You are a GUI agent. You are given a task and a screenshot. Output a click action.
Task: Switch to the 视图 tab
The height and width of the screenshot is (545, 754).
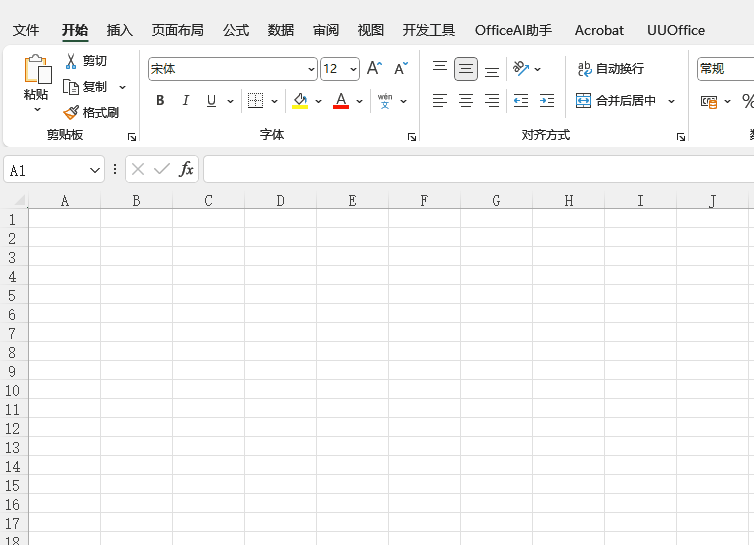click(371, 30)
